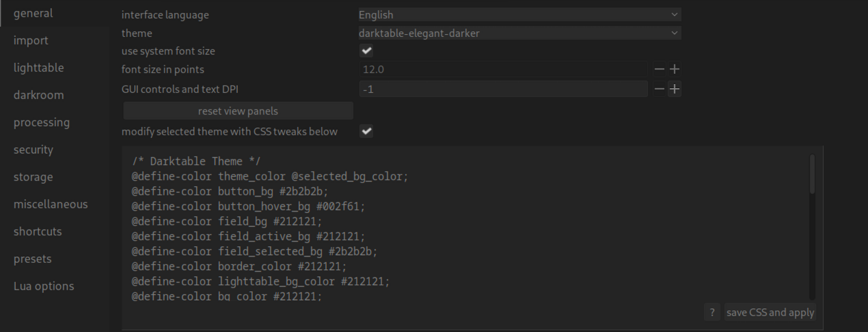Click reset view panels button
Viewport: 868px width, 332px height.
[238, 111]
